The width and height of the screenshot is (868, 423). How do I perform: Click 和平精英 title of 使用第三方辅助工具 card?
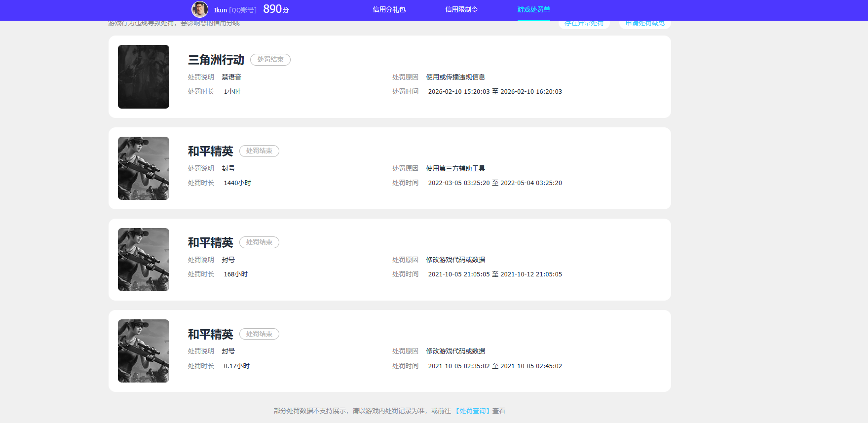[x=210, y=151]
